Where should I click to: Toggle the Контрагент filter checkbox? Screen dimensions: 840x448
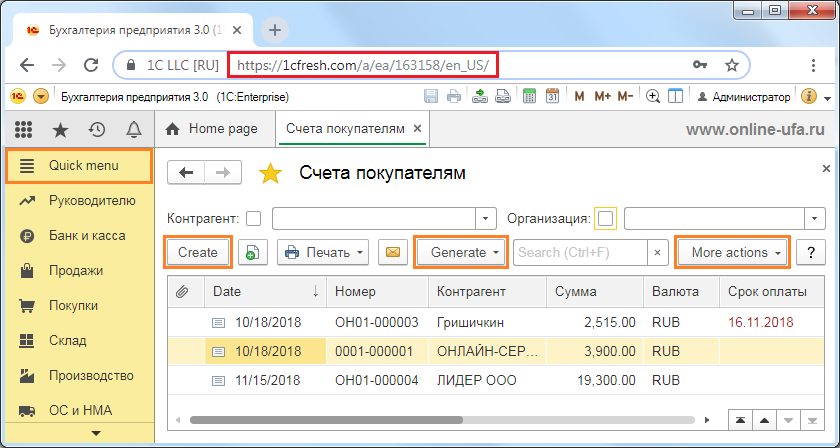pyautogui.click(x=254, y=219)
